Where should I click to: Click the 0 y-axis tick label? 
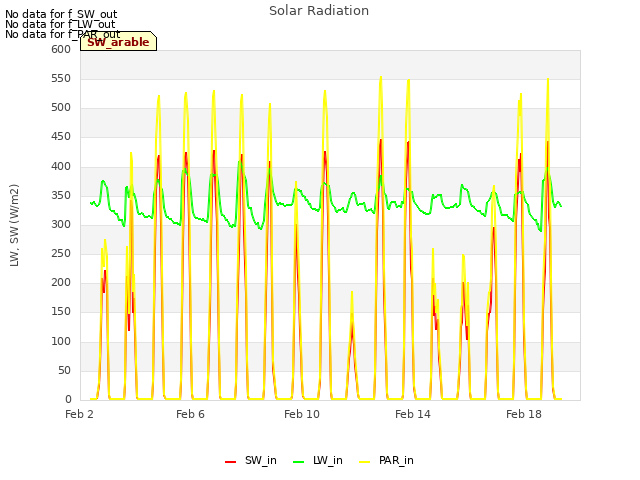[68, 400]
